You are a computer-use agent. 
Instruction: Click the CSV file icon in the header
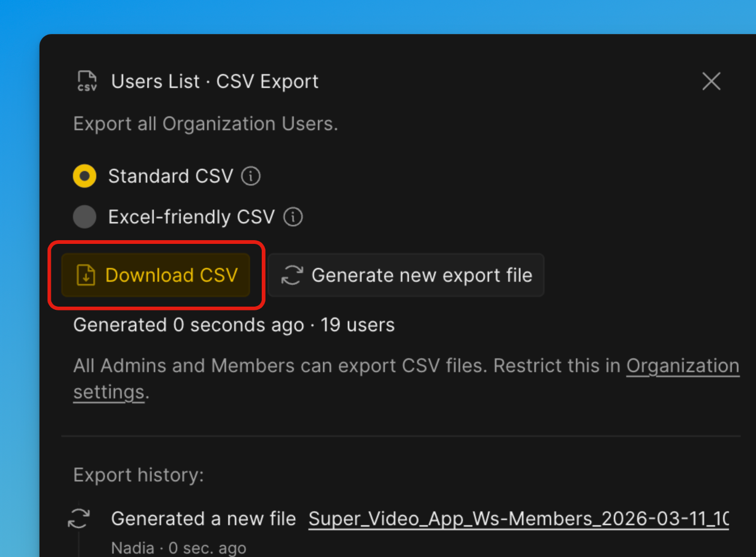click(x=87, y=81)
